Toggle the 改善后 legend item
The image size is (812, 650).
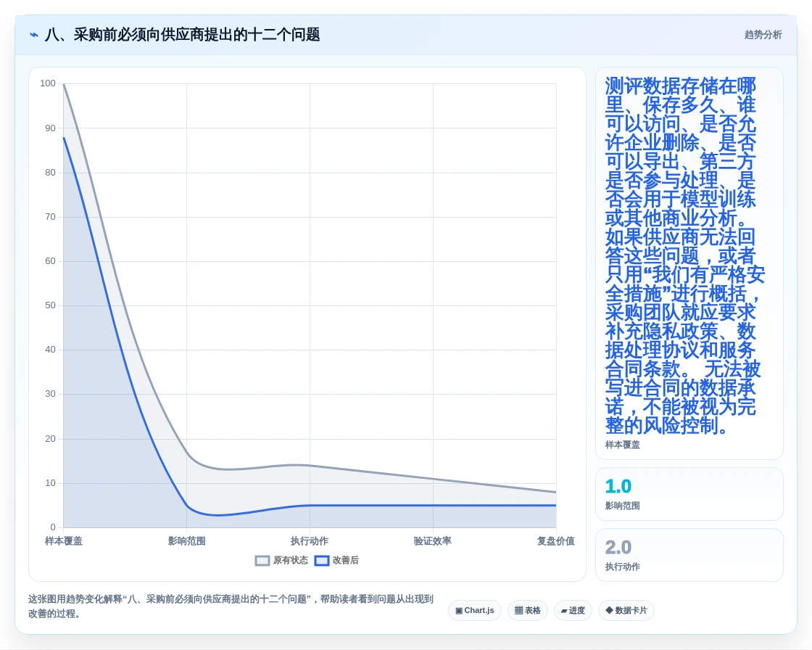tap(336, 560)
